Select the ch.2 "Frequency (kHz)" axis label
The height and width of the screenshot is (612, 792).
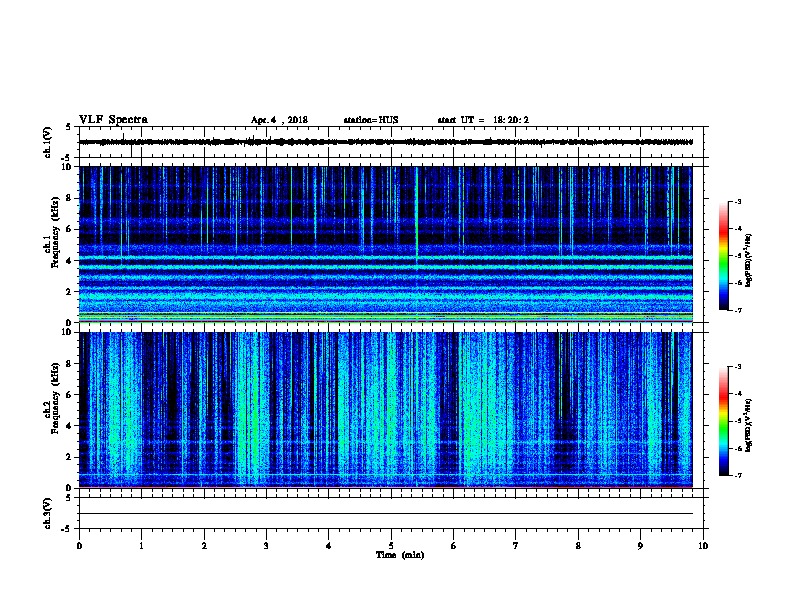55,397
